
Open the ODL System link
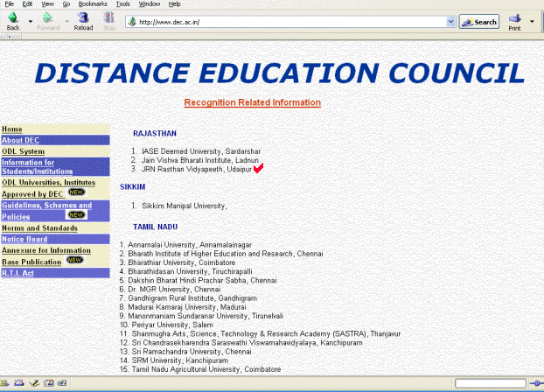pyautogui.click(x=24, y=151)
